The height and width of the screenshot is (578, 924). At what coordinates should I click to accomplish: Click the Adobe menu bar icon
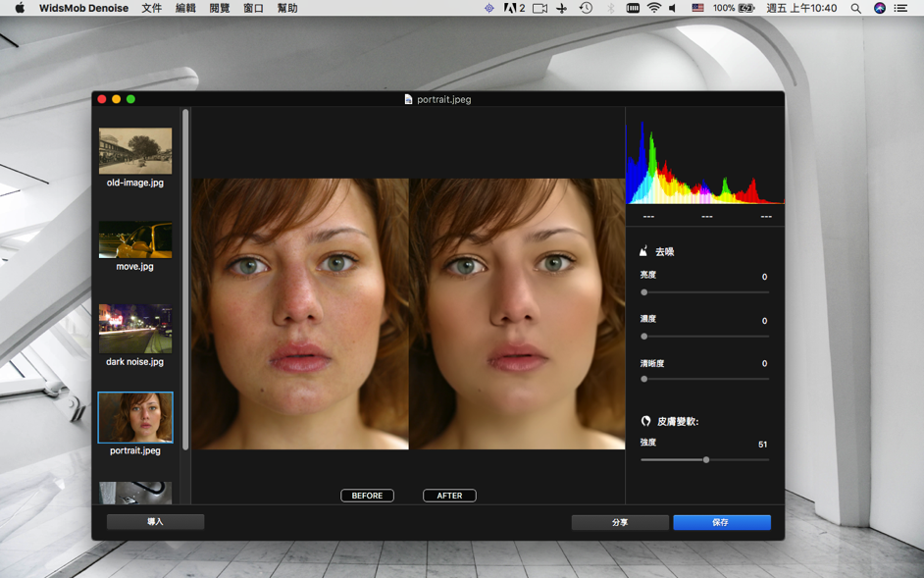(514, 8)
